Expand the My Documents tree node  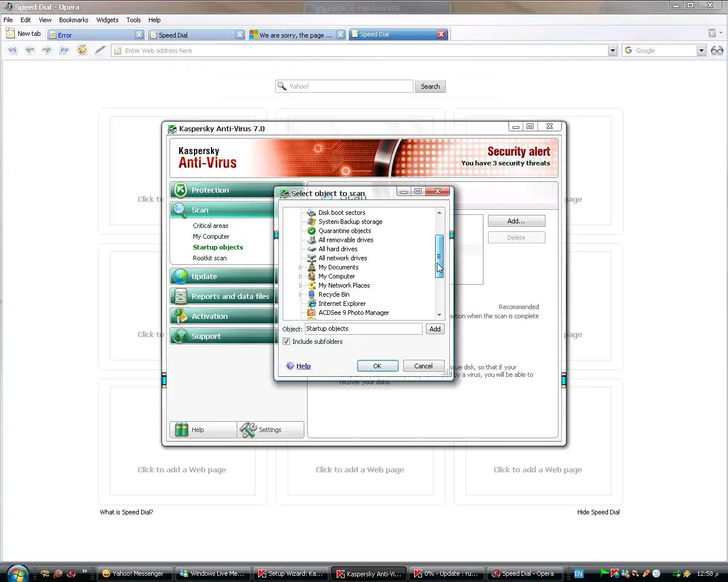coord(300,267)
